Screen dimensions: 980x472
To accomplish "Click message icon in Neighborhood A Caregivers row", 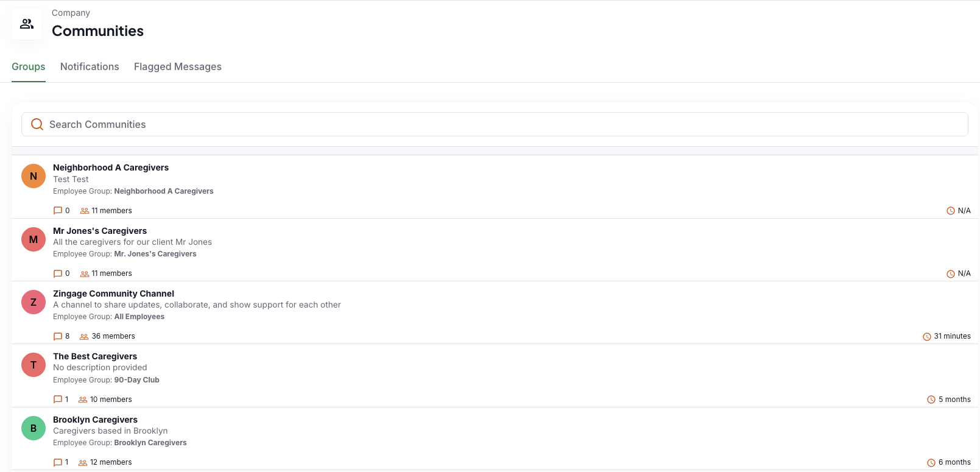I will tap(58, 211).
